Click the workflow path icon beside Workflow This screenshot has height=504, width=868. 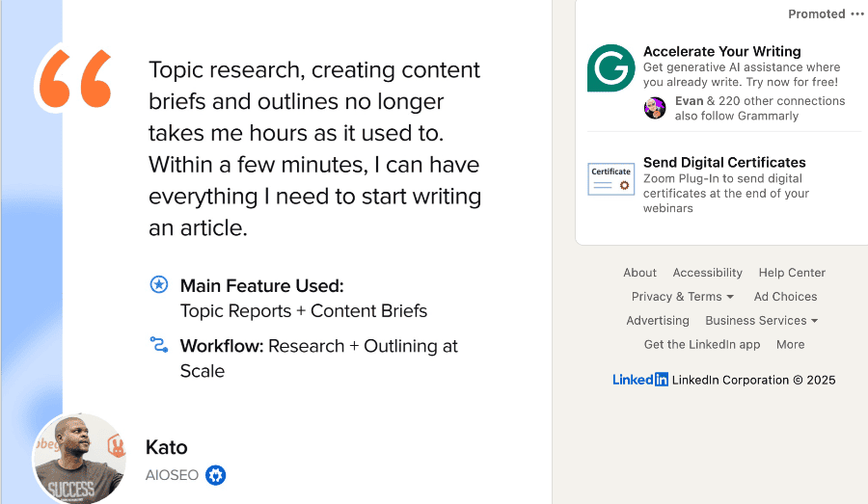[x=159, y=345]
